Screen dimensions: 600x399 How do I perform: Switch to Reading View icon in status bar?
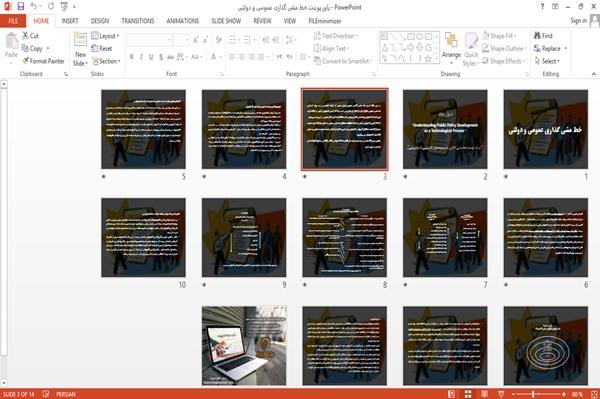484,394
